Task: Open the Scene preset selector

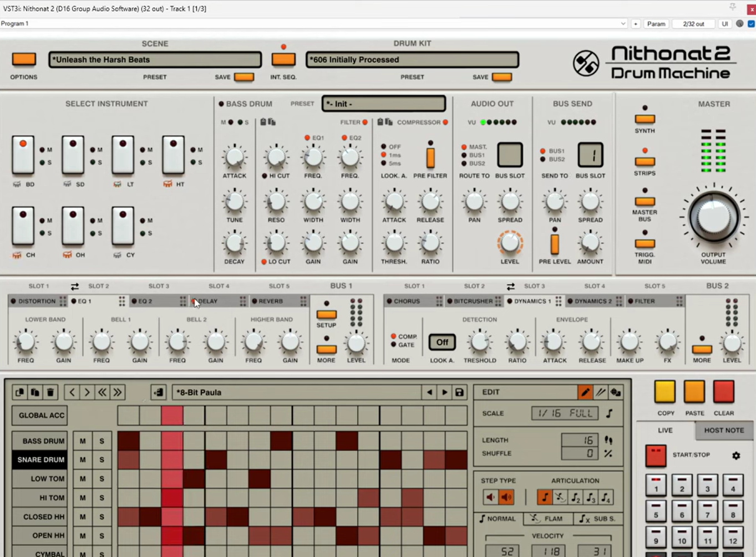Action: pos(155,59)
